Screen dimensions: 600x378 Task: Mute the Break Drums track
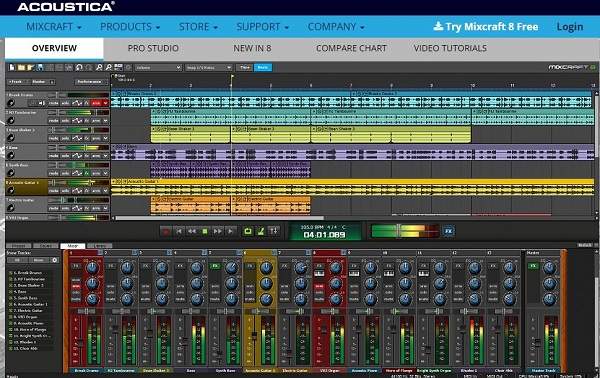pyautogui.click(x=54, y=103)
